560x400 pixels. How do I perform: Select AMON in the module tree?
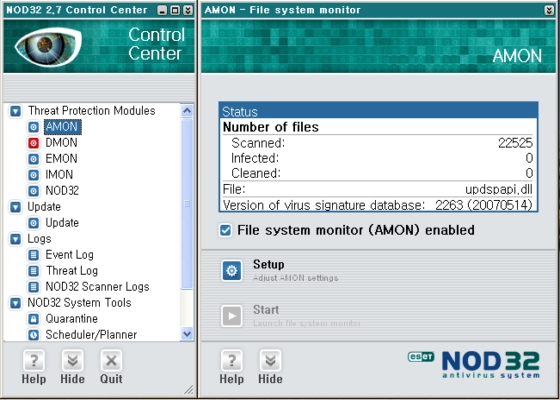coord(62,127)
